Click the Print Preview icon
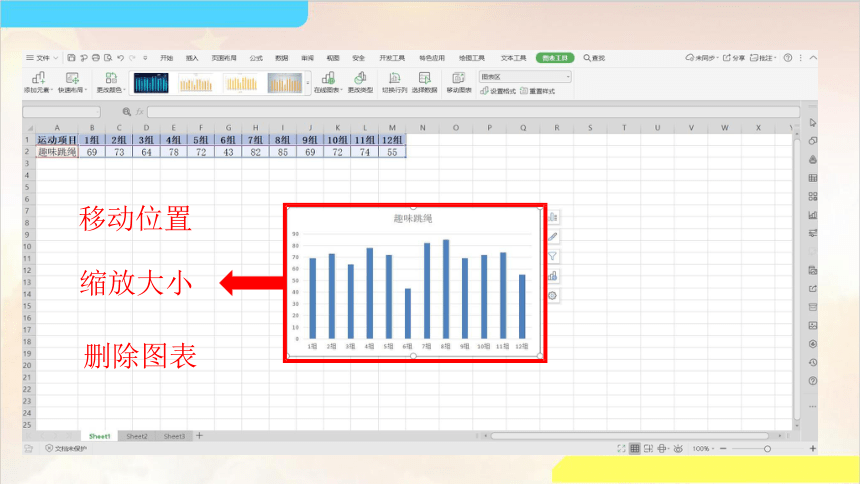Viewport: 860px width, 484px height. click(x=108, y=58)
